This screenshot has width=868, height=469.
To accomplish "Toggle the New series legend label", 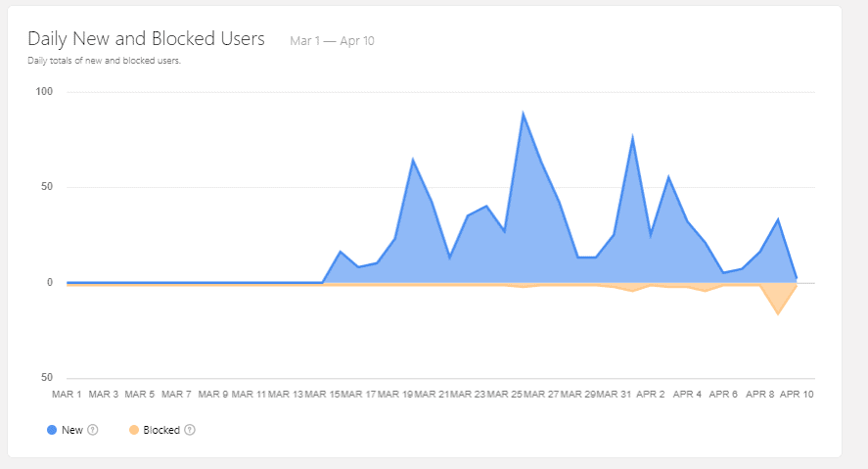I will click(x=72, y=430).
